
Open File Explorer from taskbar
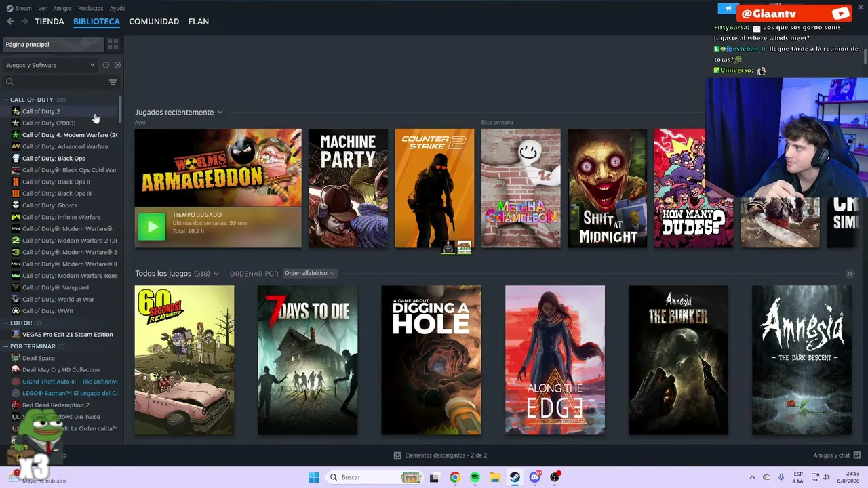(495, 477)
